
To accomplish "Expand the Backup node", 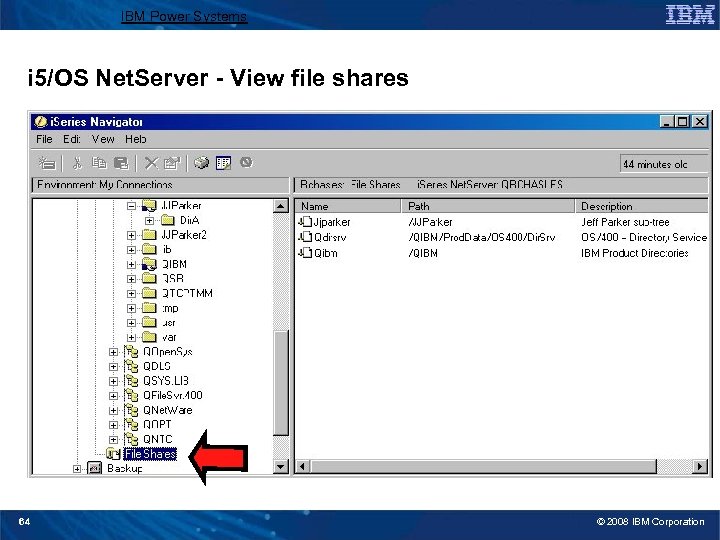I will click(77, 469).
